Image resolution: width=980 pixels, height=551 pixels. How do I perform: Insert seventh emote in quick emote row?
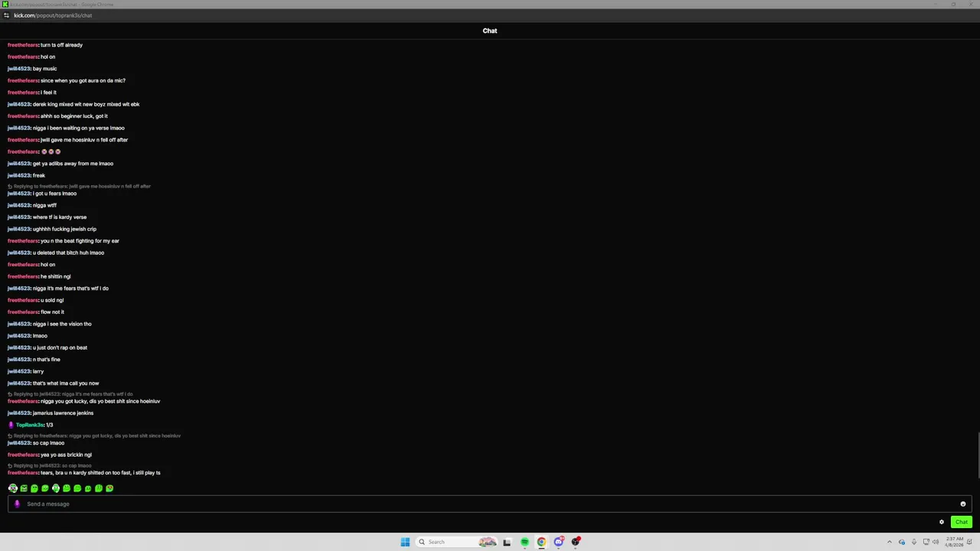pyautogui.click(x=77, y=488)
